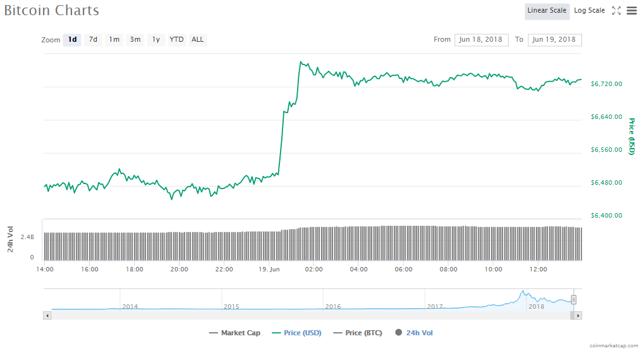Switch to Linear Scale

[x=547, y=11]
